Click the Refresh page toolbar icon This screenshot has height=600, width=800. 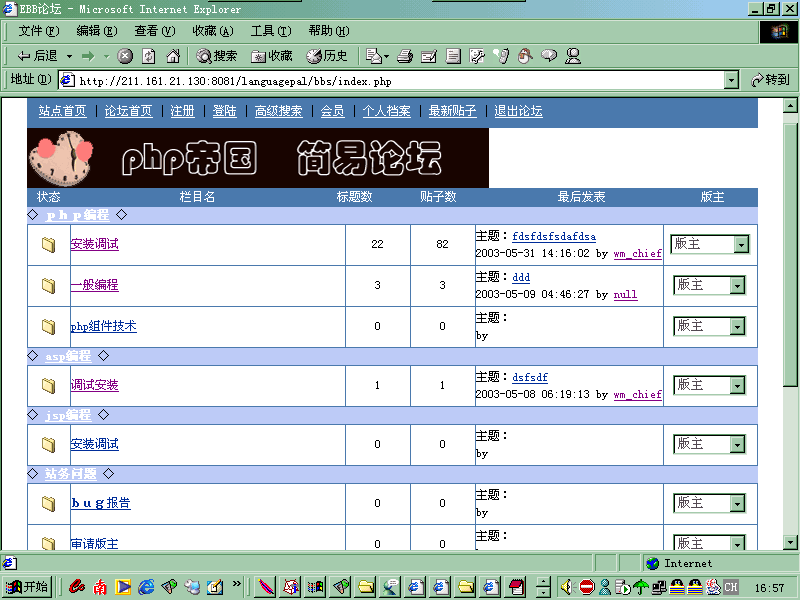[x=149, y=56]
